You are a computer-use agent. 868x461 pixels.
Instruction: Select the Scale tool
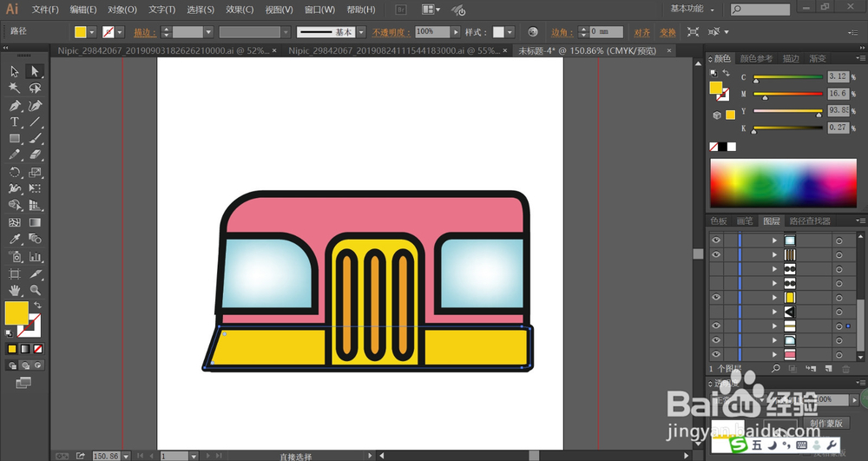pyautogui.click(x=35, y=172)
